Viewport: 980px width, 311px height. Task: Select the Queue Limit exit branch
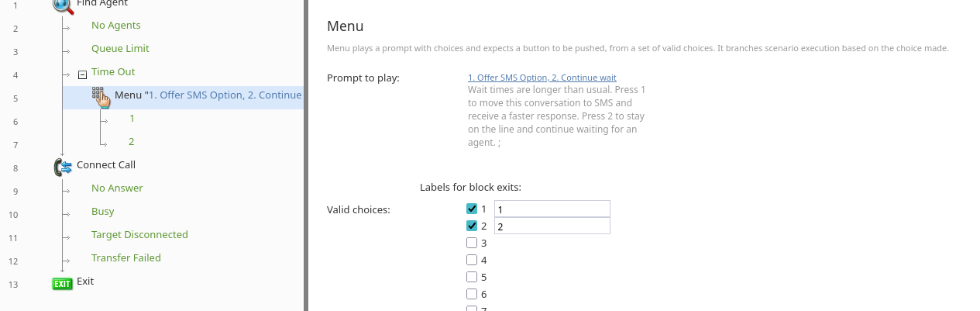point(120,49)
